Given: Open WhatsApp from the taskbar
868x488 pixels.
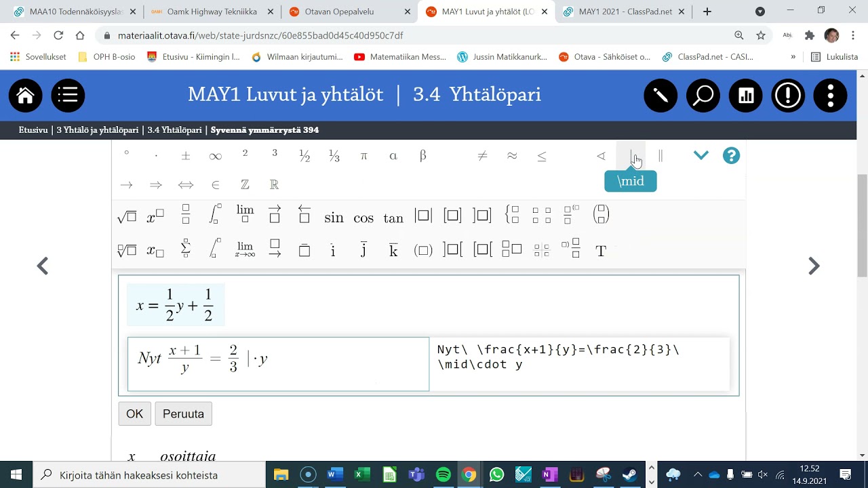Looking at the screenshot, I should 496,474.
